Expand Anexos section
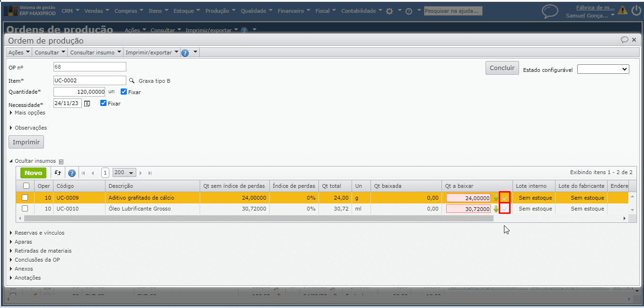 pyautogui.click(x=21, y=269)
